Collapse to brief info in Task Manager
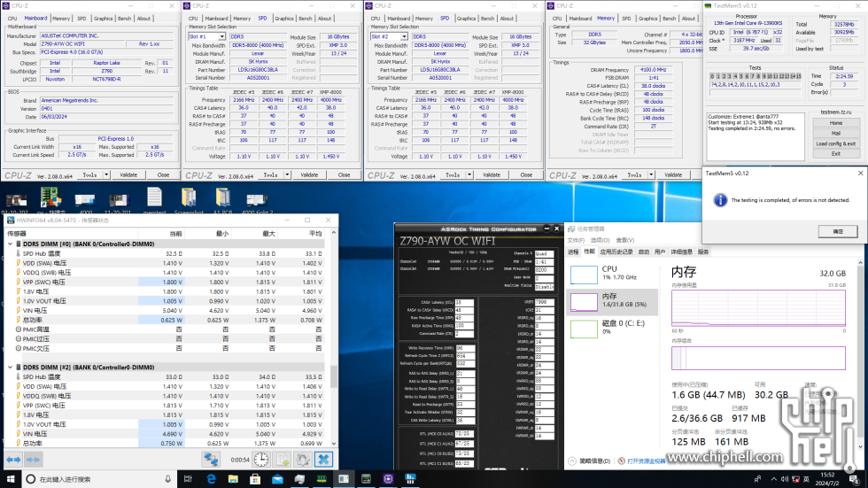Image resolution: width=868 pixels, height=488 pixels. (590, 461)
